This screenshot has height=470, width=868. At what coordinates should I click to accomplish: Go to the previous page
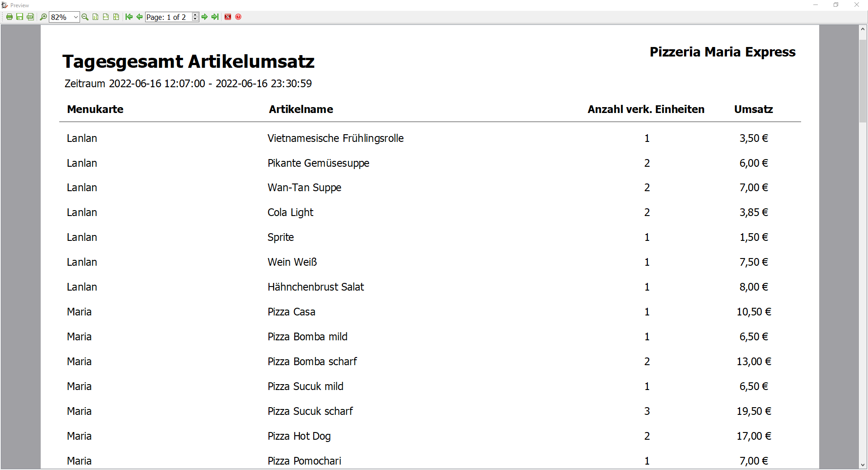[x=140, y=17]
